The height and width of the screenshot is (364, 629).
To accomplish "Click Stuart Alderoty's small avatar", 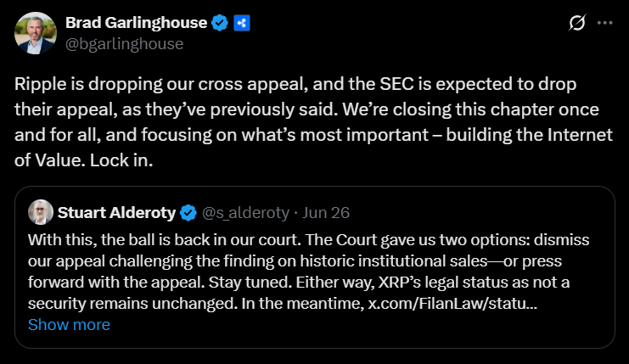I will click(x=41, y=211).
